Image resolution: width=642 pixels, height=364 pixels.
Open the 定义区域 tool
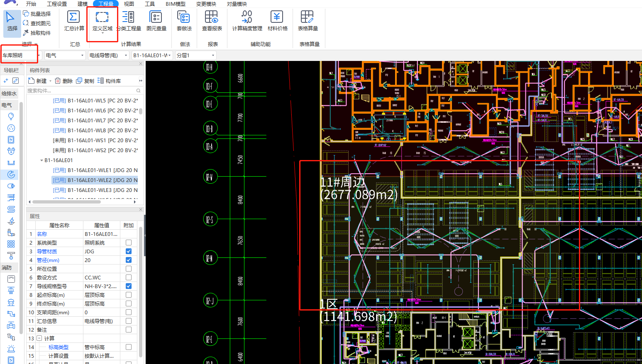[102, 22]
